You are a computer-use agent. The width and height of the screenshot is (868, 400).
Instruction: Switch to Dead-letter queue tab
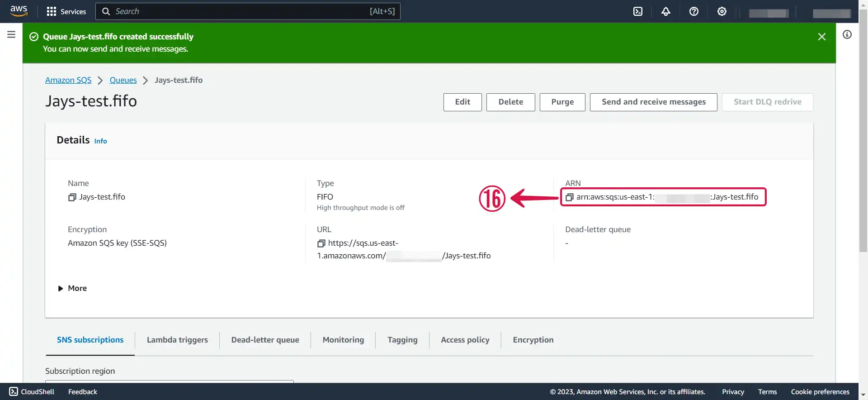point(265,340)
